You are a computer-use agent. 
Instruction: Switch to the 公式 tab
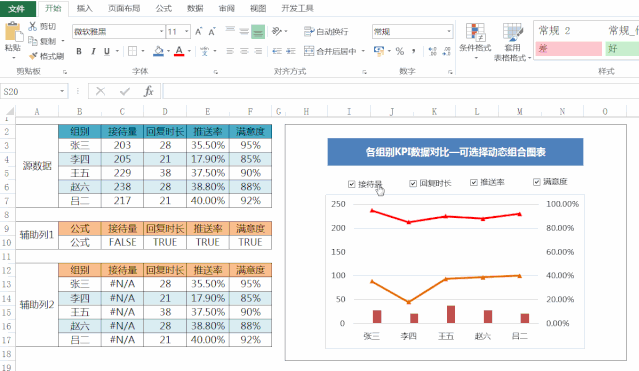(x=164, y=9)
